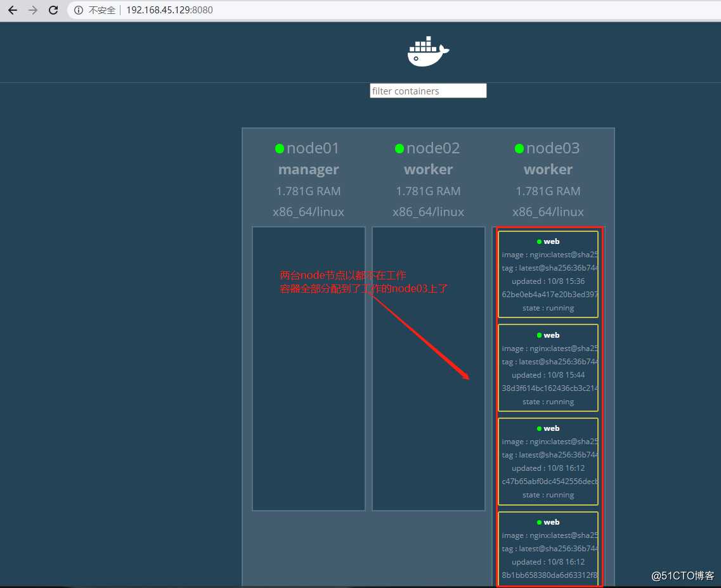Click the green status dot beside node01

point(279,148)
